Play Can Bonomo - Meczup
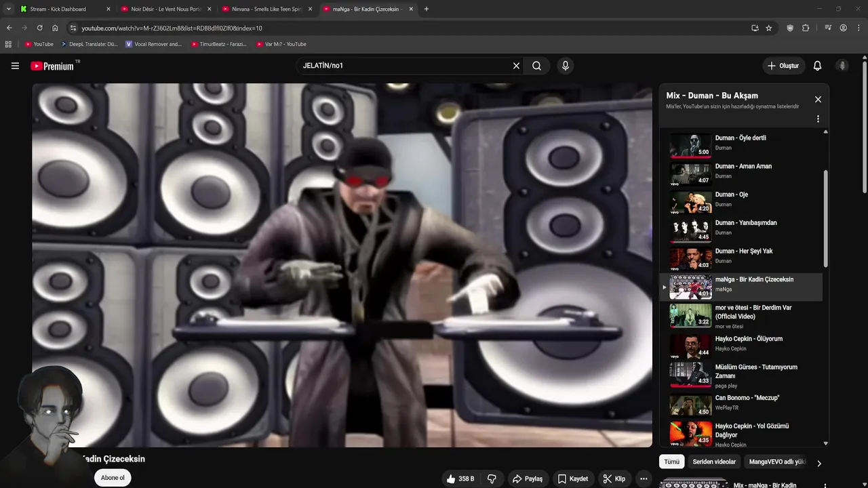Viewport: 868px width, 488px height. click(x=741, y=404)
